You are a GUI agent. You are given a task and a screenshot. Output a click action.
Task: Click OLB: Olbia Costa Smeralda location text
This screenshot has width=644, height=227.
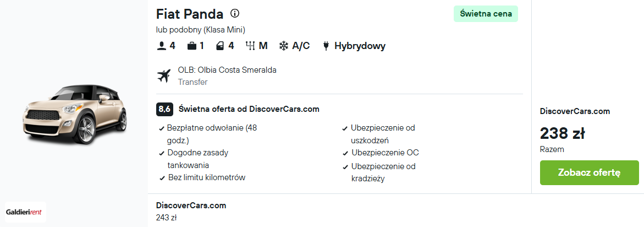click(x=227, y=70)
